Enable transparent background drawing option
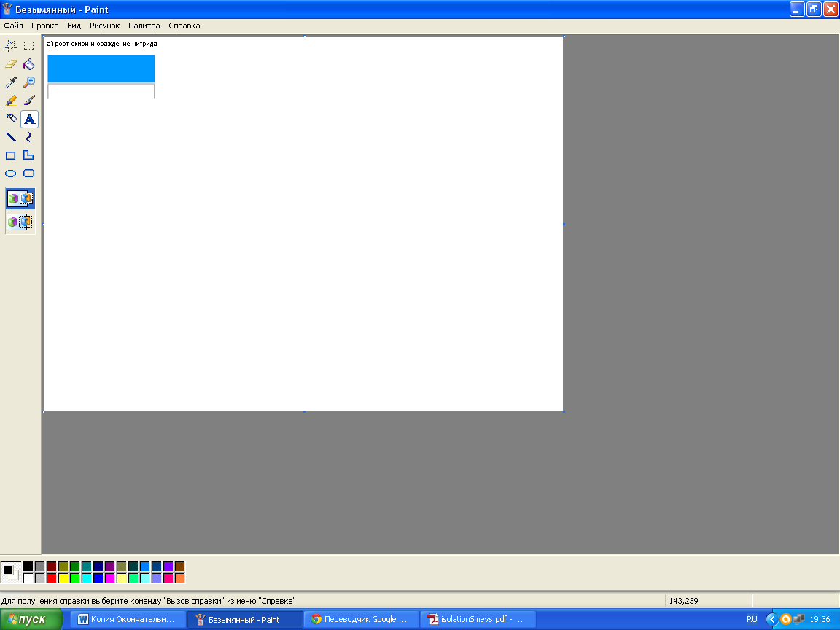This screenshot has height=630, width=840. pyautogui.click(x=20, y=221)
